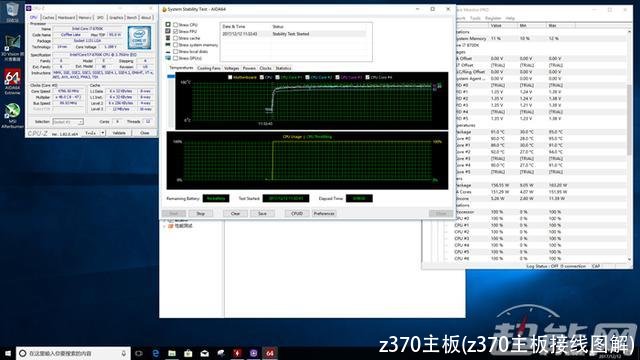This screenshot has height=360, width=640.
Task: Open the CPU-Z Tools dropdown arrow
Action: [102, 133]
